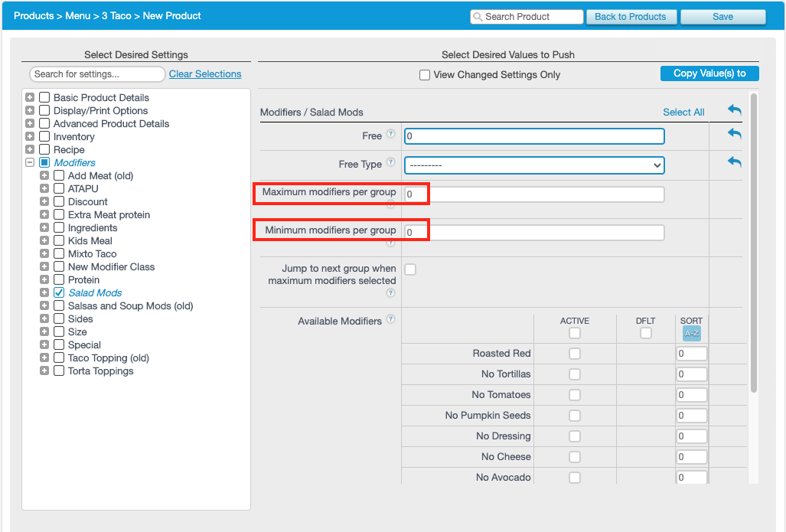This screenshot has height=532, width=786.
Task: Activate the No Tortillas modifier
Action: pos(575,374)
